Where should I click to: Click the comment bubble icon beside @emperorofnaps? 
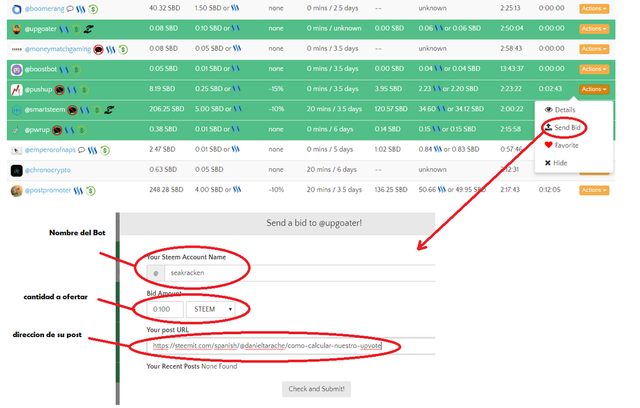click(81, 150)
